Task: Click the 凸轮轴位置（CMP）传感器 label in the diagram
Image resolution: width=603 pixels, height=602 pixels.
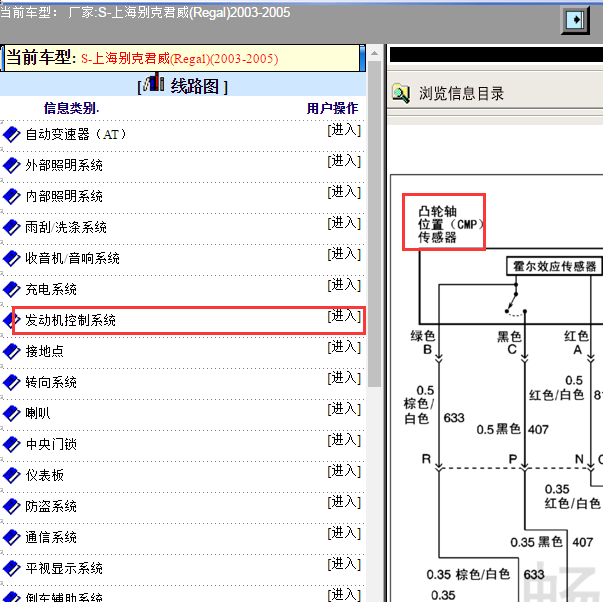Action: (x=450, y=224)
